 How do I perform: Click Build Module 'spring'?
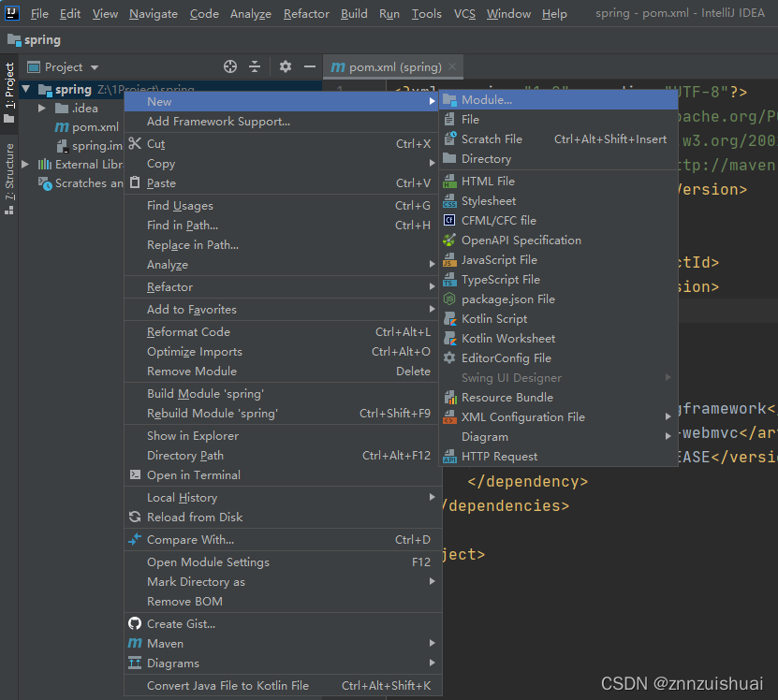point(283,394)
